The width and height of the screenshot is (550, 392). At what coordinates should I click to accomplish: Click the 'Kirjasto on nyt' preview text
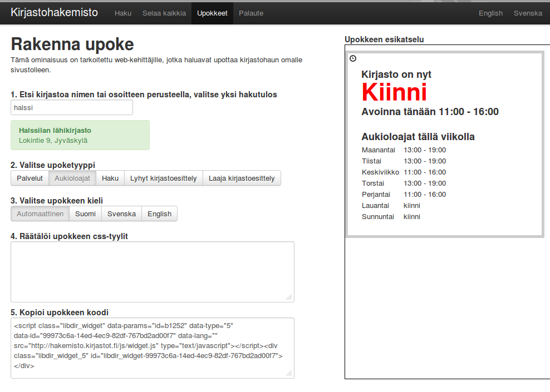point(396,75)
